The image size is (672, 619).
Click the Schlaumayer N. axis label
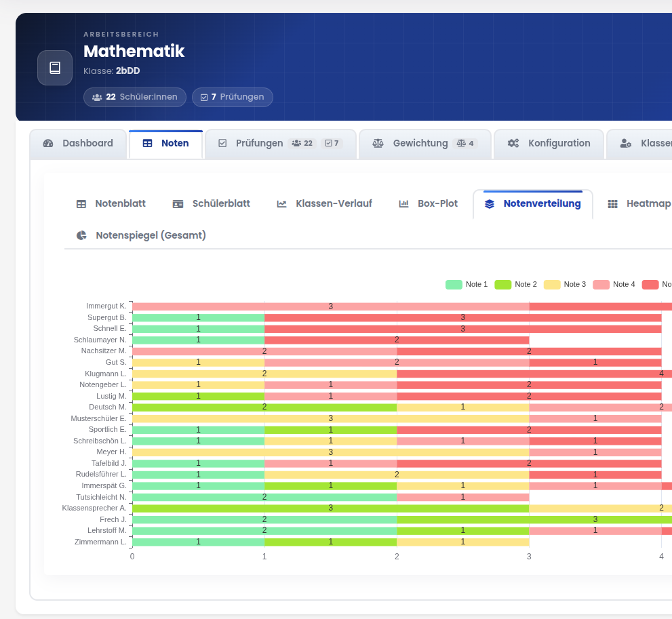(x=100, y=340)
